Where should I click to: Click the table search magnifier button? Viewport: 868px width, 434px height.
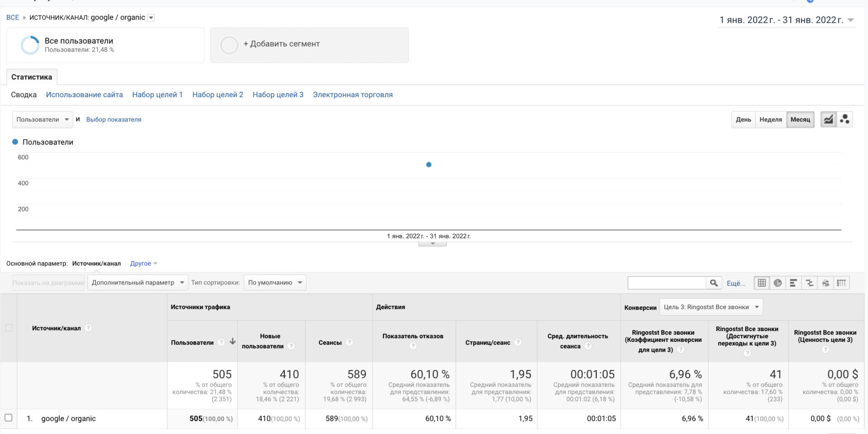(x=714, y=283)
